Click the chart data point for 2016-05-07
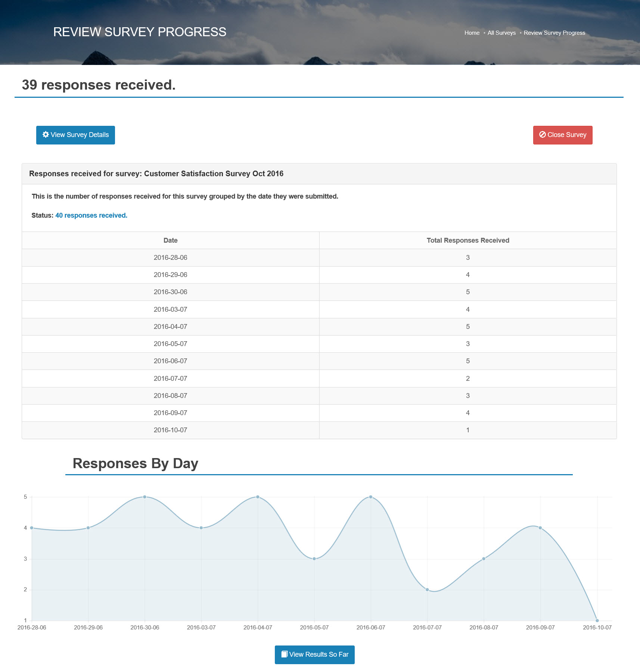The width and height of the screenshot is (640, 672). pyautogui.click(x=314, y=559)
